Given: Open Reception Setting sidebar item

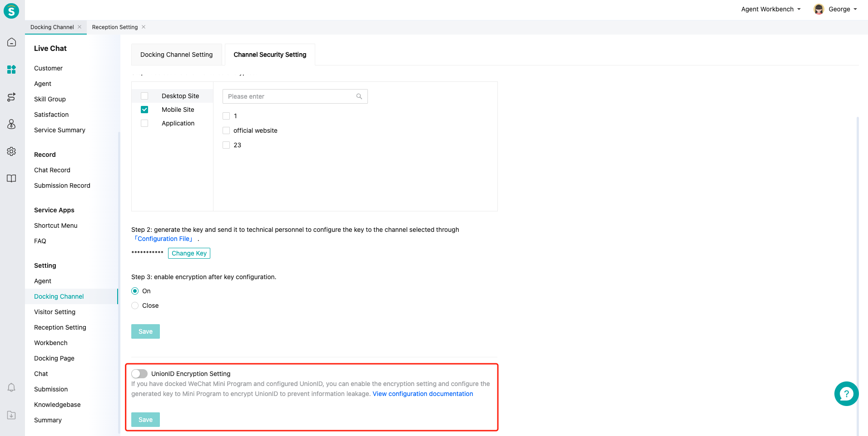Looking at the screenshot, I should click(x=60, y=327).
